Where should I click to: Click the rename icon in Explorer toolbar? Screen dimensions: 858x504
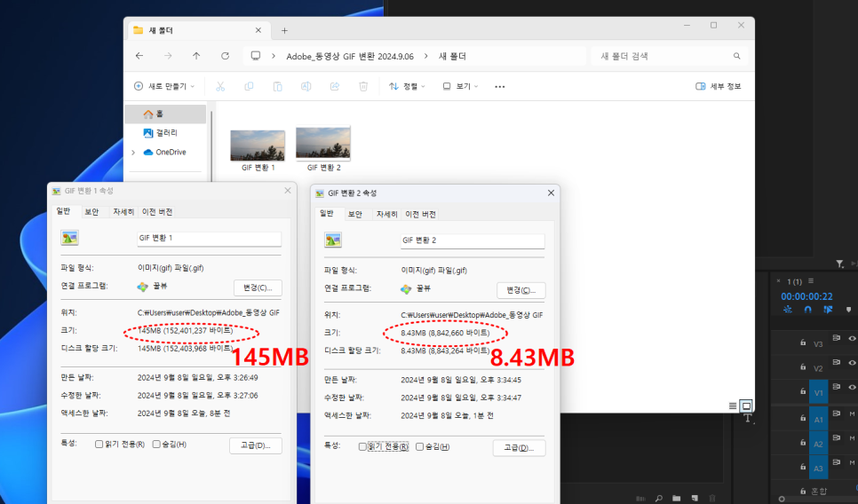306,86
